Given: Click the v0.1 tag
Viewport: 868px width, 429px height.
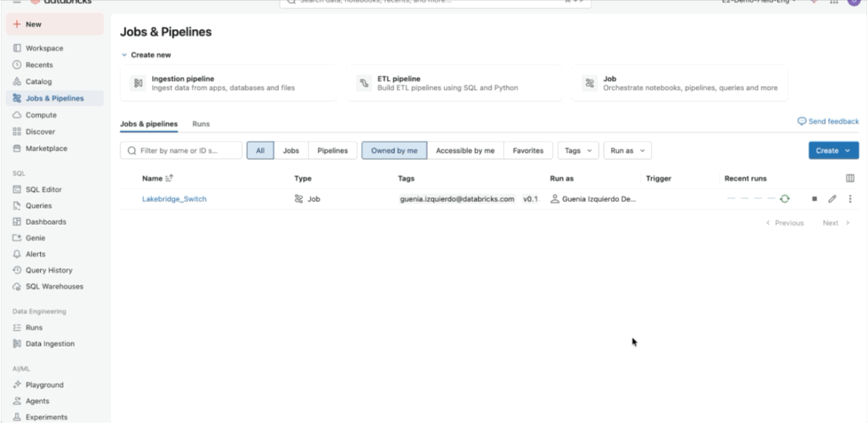Looking at the screenshot, I should coord(530,198).
